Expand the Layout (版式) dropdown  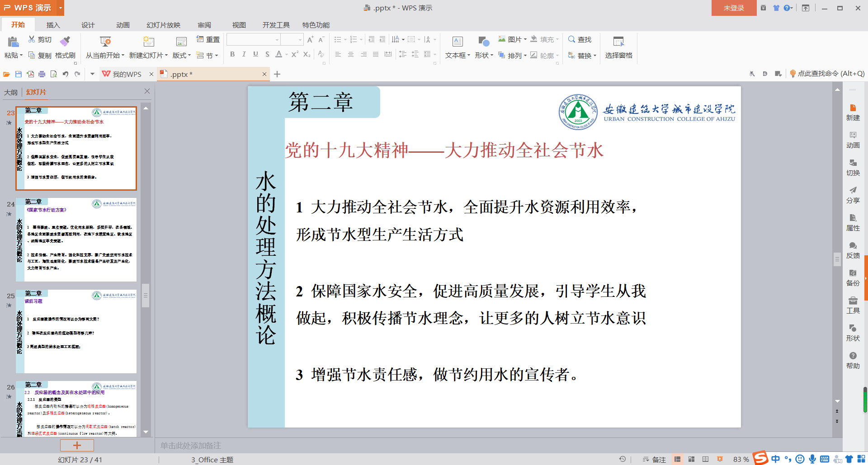click(x=182, y=55)
